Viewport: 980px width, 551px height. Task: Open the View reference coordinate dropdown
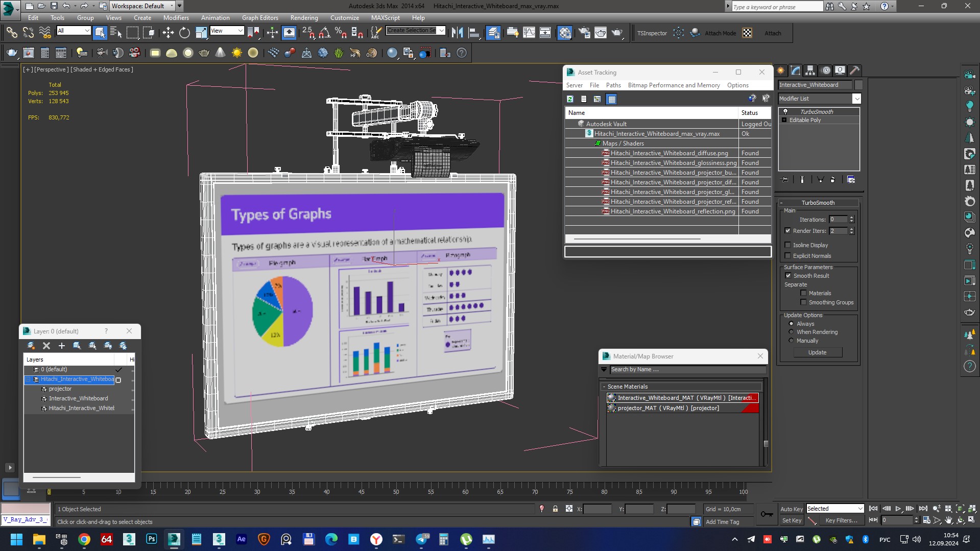pyautogui.click(x=227, y=31)
